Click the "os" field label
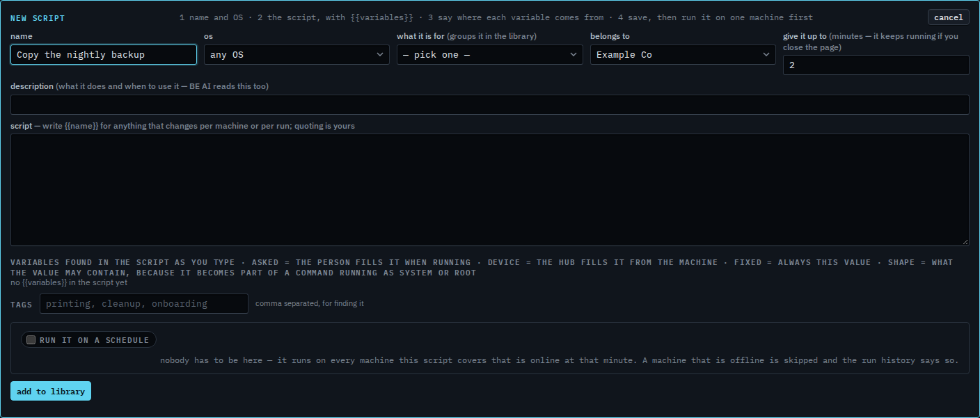Screen dimensions: 980x418 (208, 36)
